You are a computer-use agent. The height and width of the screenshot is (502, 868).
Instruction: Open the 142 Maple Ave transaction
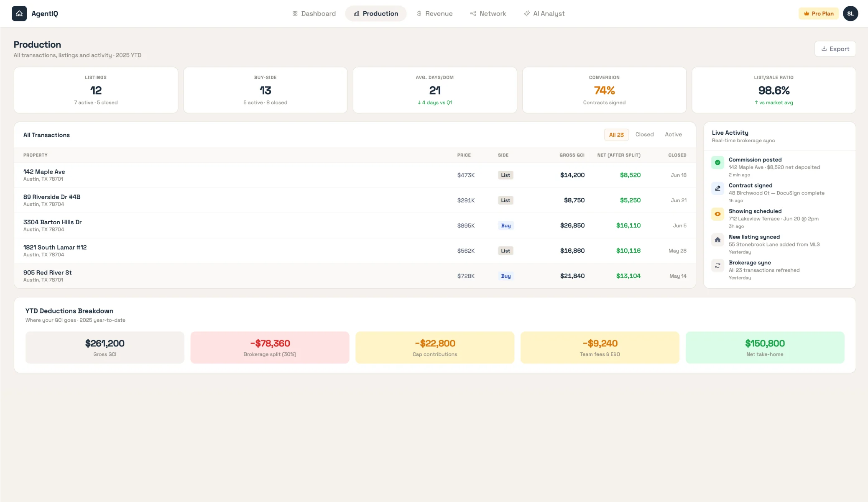coord(355,175)
